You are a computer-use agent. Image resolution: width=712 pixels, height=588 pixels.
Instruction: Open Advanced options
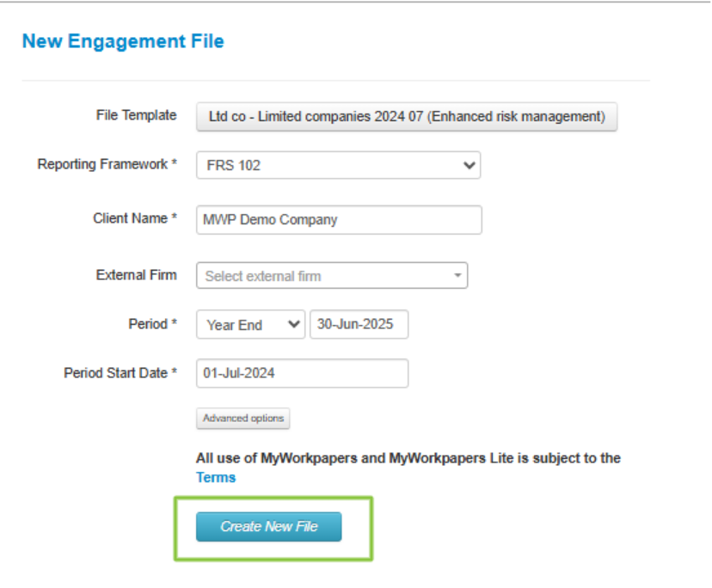(x=243, y=418)
